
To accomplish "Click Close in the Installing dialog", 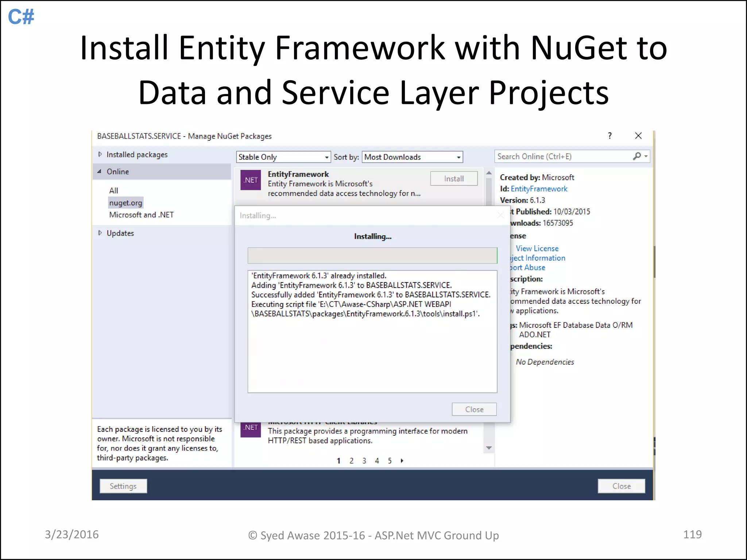I will (474, 409).
